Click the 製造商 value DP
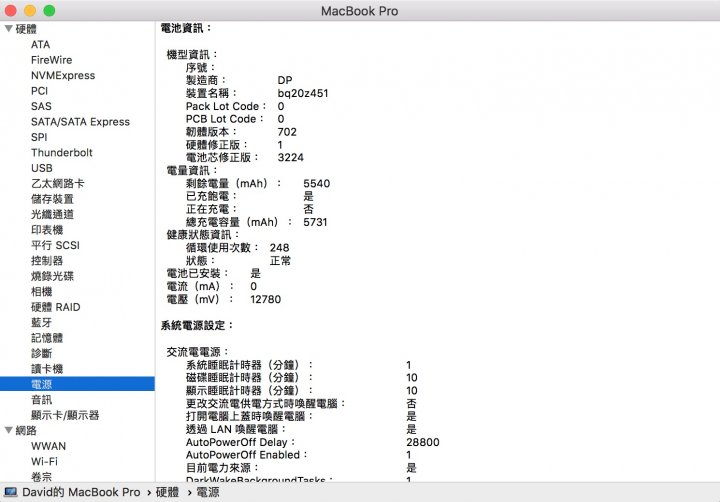 pyautogui.click(x=285, y=80)
